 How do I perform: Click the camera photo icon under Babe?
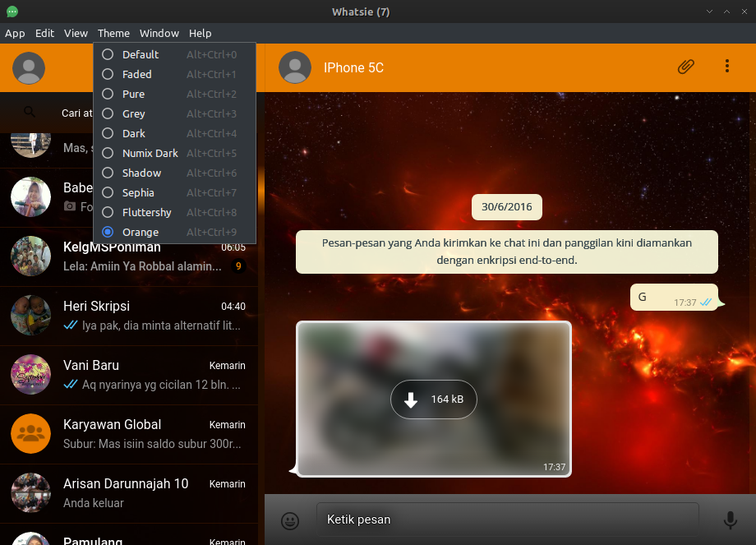[70, 206]
